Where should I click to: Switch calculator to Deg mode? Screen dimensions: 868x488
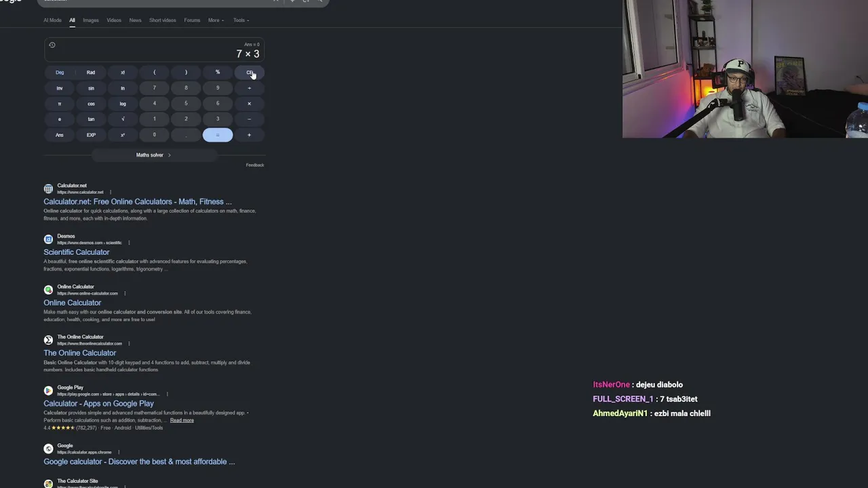(60, 73)
